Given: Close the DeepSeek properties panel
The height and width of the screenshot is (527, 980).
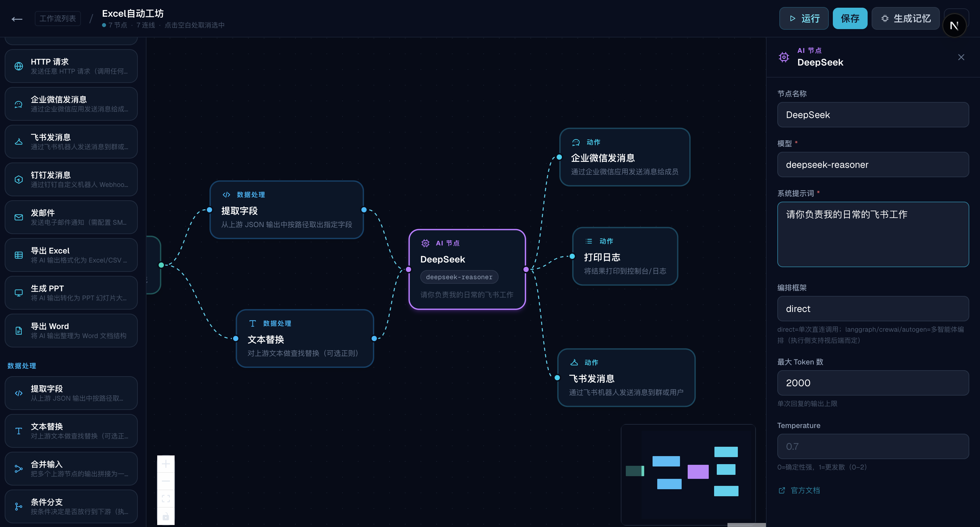Looking at the screenshot, I should [961, 57].
